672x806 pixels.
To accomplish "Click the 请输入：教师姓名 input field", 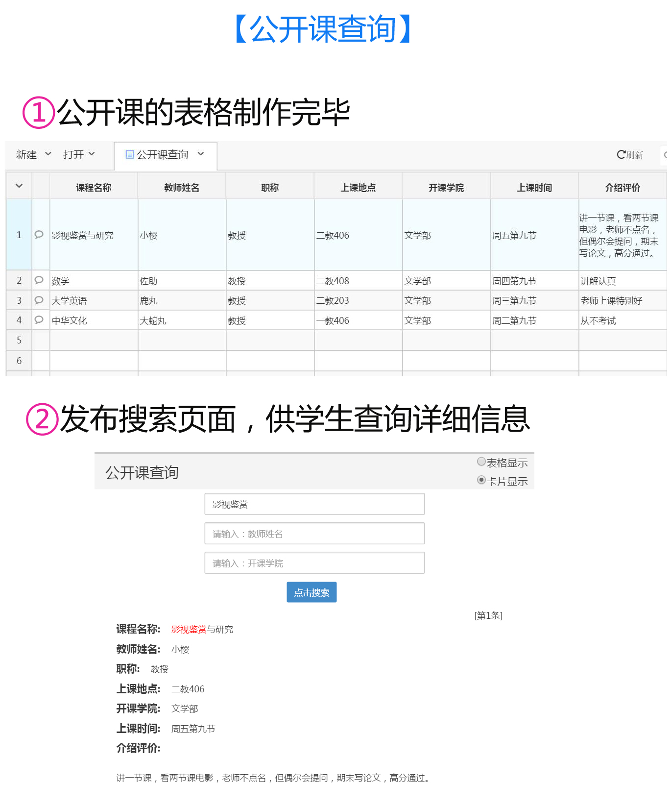I will tap(314, 534).
